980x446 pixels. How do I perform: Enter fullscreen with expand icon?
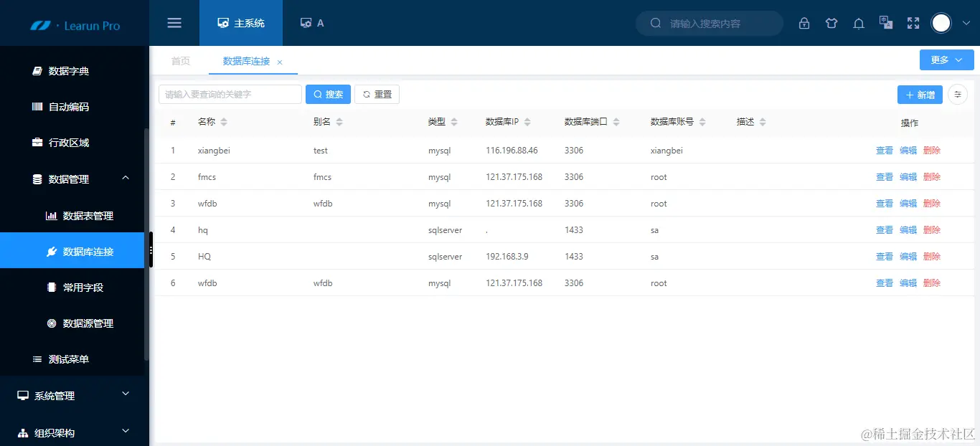point(913,22)
